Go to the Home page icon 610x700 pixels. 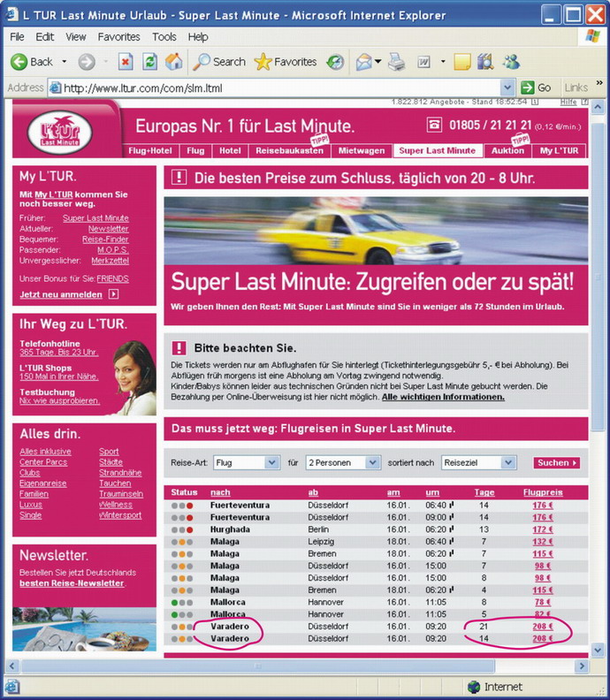click(173, 62)
